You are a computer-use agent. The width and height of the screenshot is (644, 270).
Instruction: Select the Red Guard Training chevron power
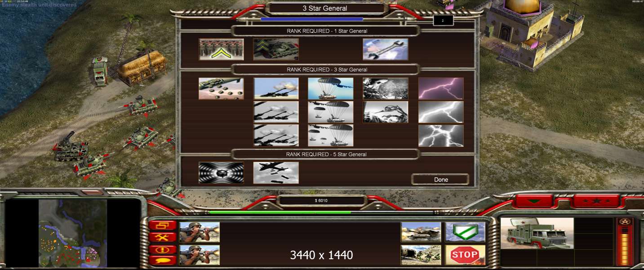(221, 49)
